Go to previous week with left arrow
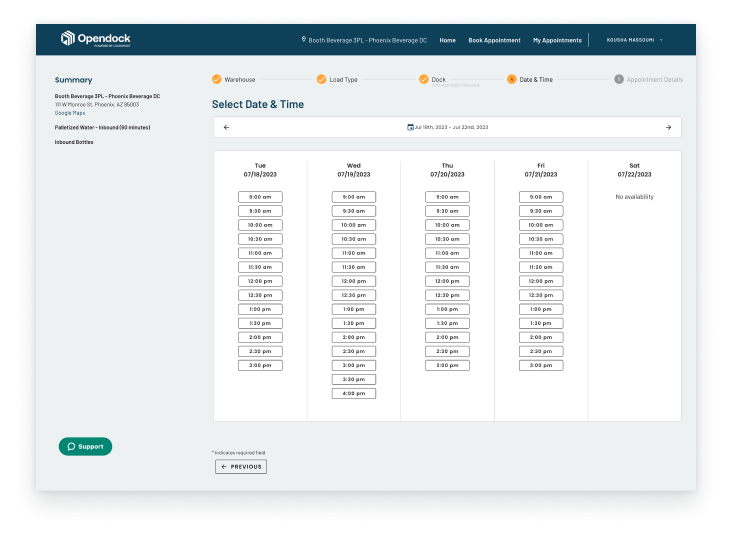The width and height of the screenshot is (732, 539). coord(226,127)
